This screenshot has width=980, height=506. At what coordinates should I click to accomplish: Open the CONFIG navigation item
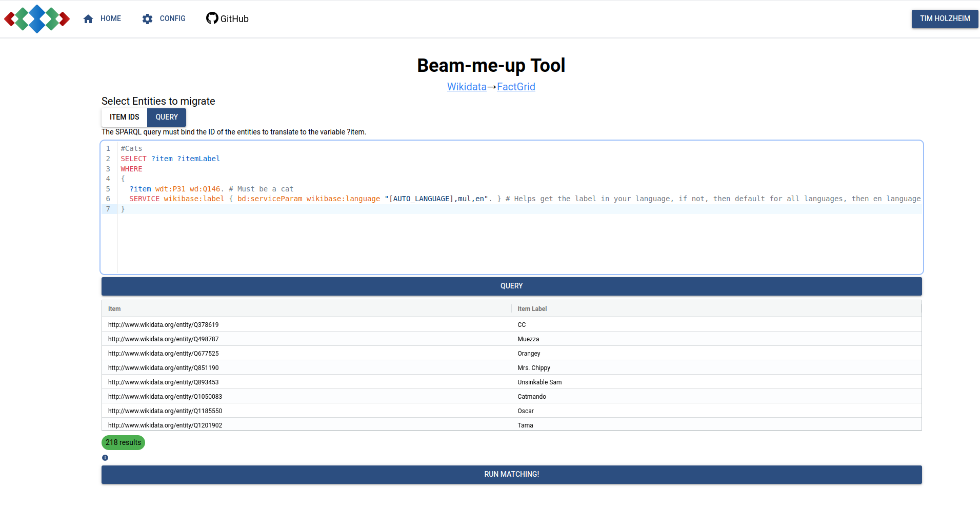164,19
